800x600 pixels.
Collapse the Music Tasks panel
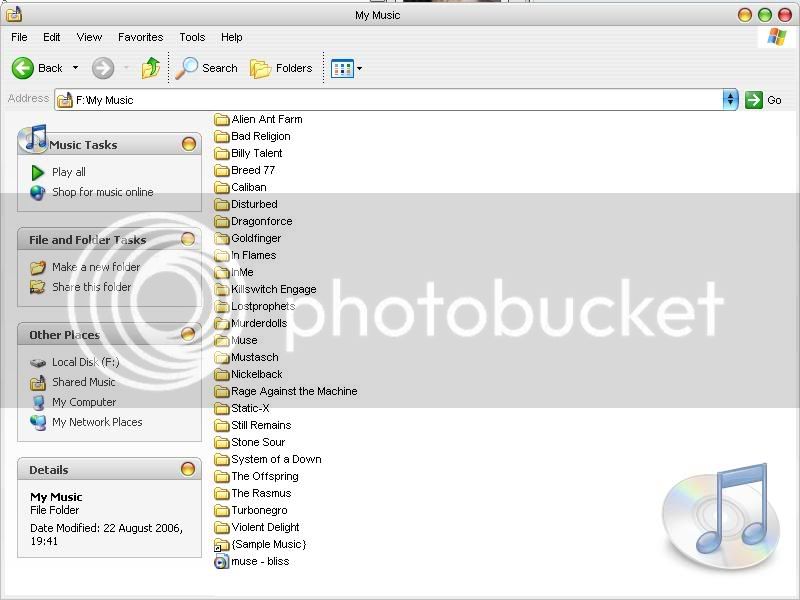189,144
